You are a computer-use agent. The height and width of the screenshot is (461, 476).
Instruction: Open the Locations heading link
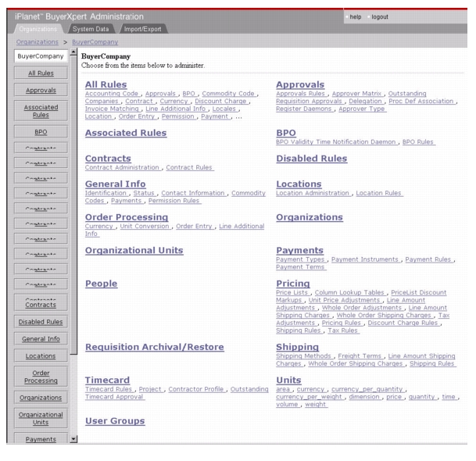coord(299,184)
